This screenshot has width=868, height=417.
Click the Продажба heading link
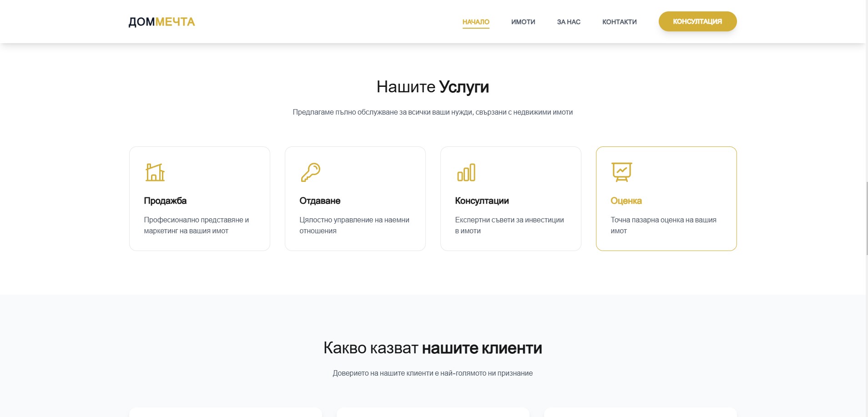click(165, 201)
